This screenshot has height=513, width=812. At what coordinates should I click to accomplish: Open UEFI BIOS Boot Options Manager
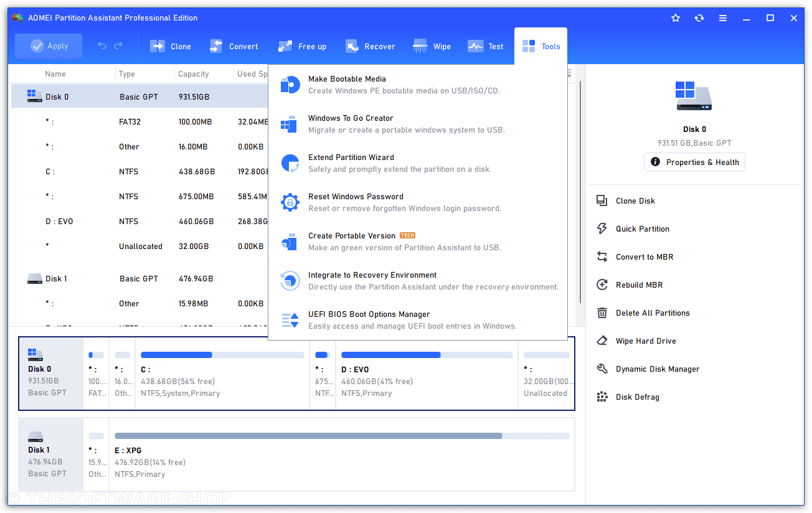(x=418, y=320)
